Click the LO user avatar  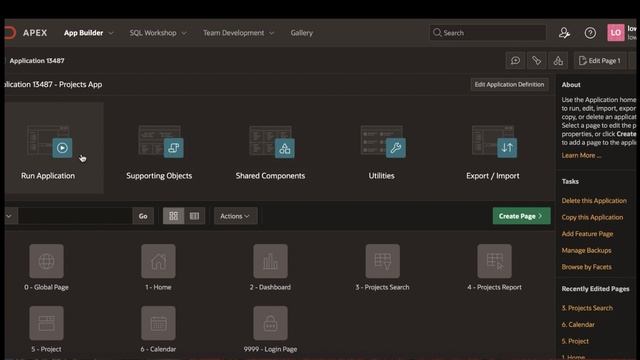click(616, 33)
